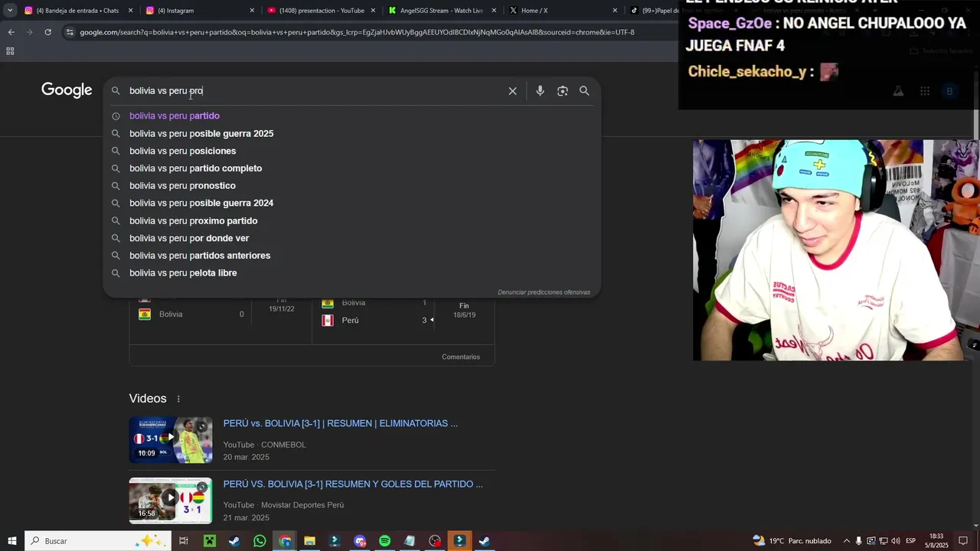Click 'Denunciar predicciones ofensivas' link

[544, 292]
